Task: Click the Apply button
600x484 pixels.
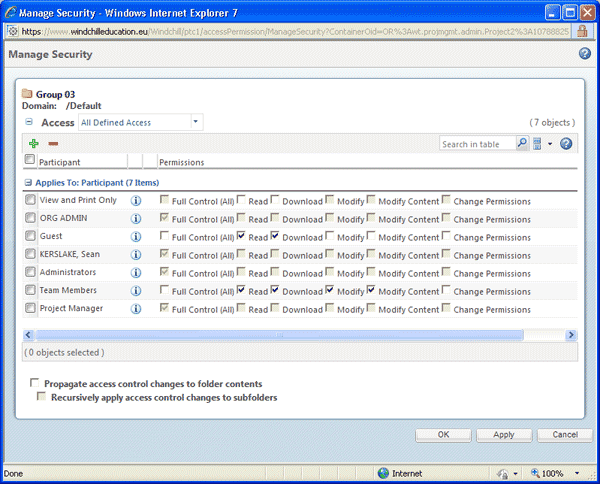Action: pos(504,435)
